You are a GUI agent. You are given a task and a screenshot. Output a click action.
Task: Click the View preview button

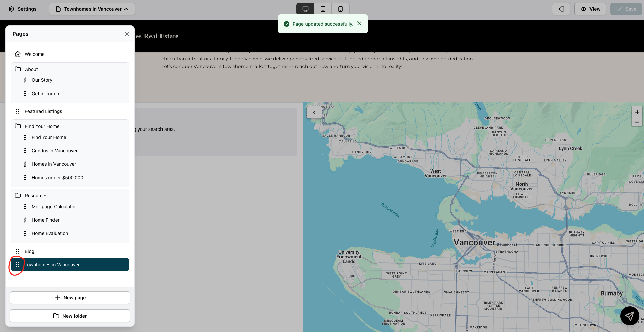pyautogui.click(x=590, y=9)
